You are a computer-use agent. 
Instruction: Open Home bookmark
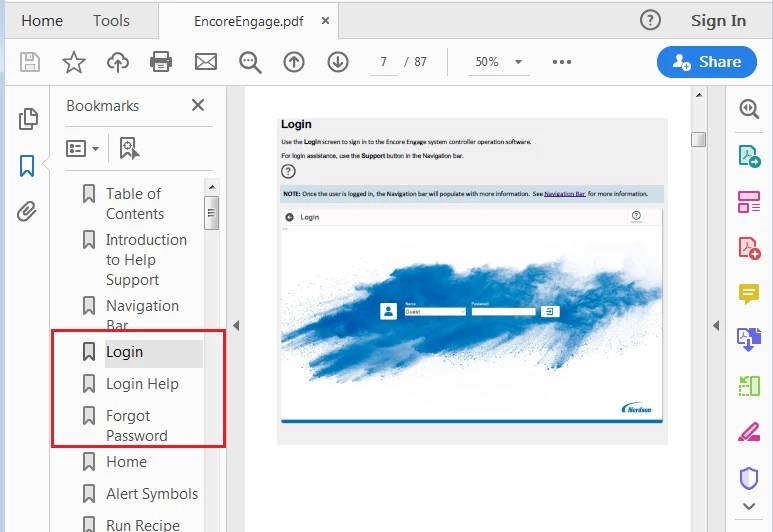(x=126, y=461)
